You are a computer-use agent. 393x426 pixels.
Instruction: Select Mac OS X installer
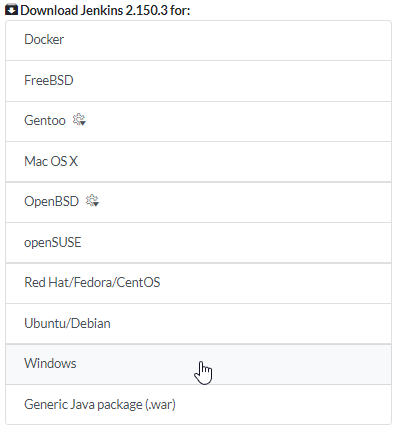click(x=198, y=162)
